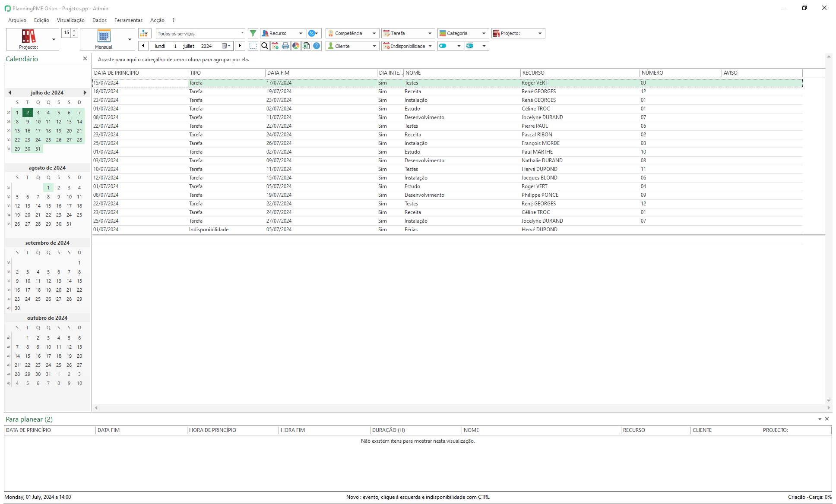This screenshot has height=504, width=836.
Task: Open the Tarefa filter dropdown
Action: pyautogui.click(x=408, y=33)
